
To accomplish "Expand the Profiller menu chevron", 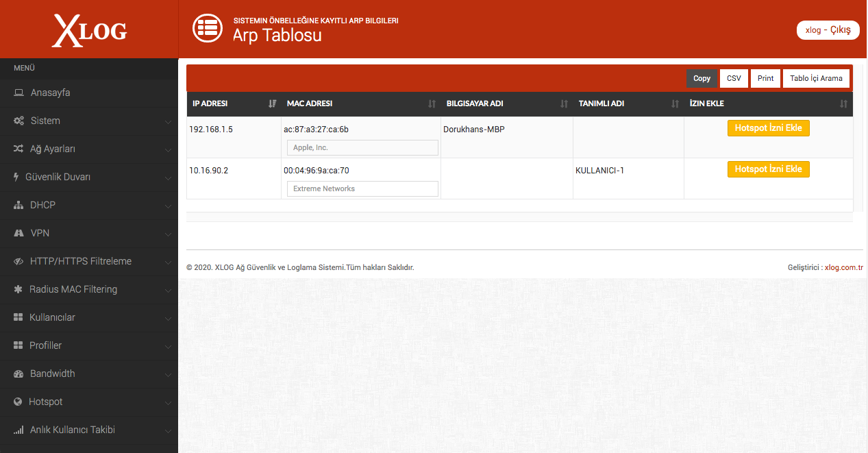I will coord(168,346).
